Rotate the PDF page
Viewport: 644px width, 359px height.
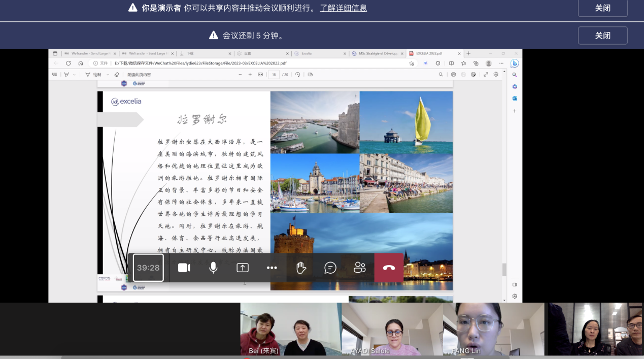point(298,75)
